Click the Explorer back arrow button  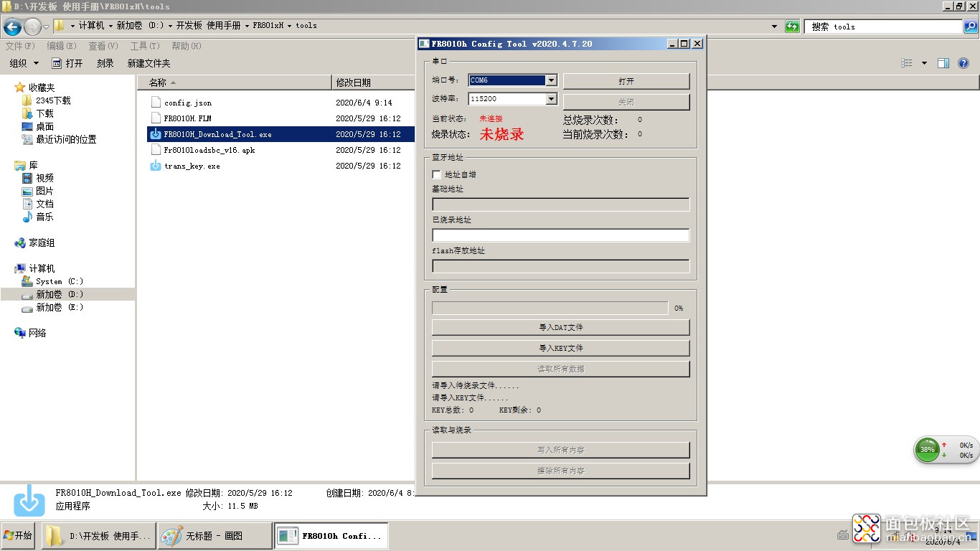tap(12, 27)
